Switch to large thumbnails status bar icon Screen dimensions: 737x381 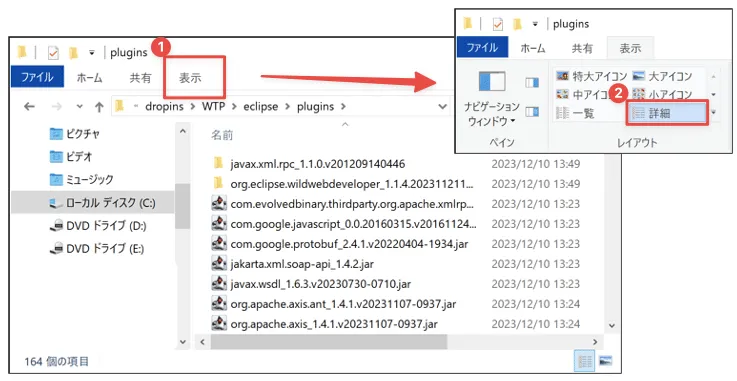605,361
